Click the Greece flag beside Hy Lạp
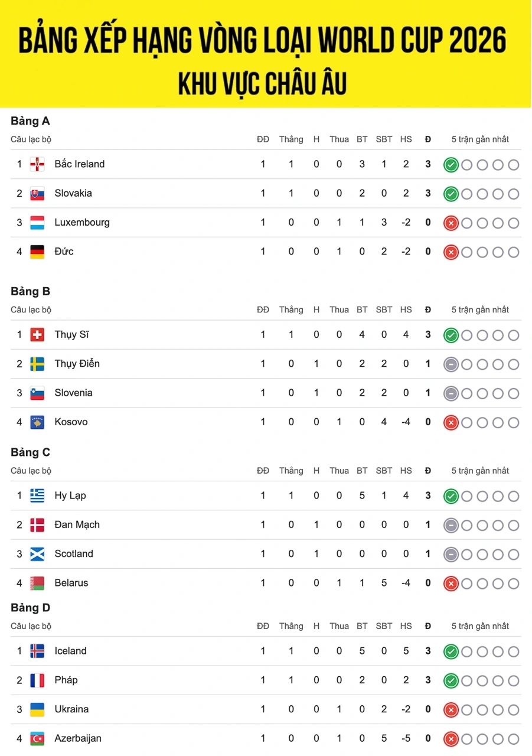The width and height of the screenshot is (532, 756). pos(37,496)
